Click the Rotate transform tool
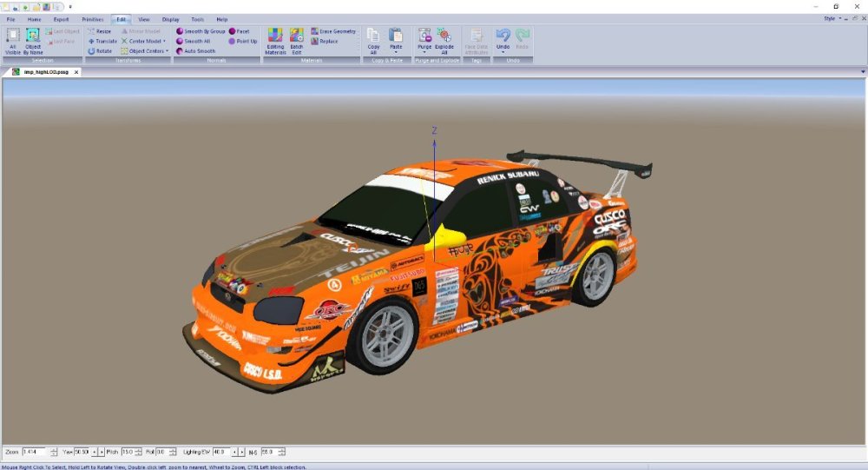Screen dimensions: 868x470 (100, 51)
